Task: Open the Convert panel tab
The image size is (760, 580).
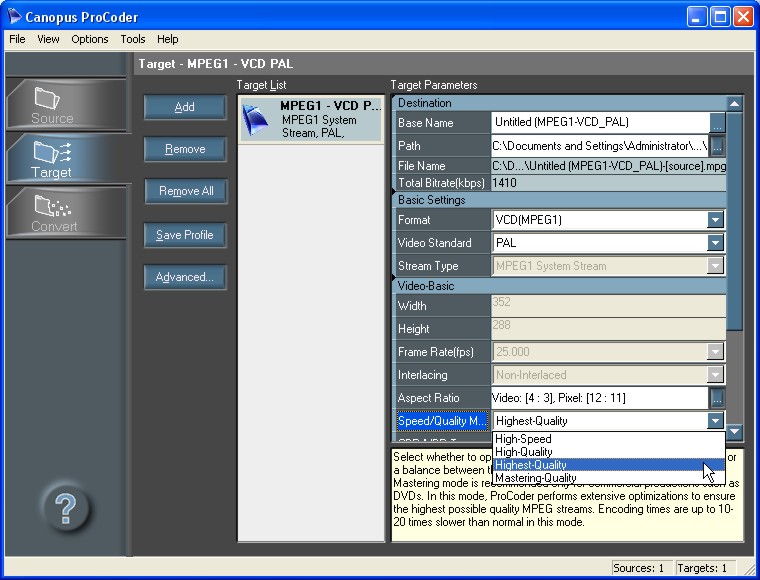Action: click(66, 213)
